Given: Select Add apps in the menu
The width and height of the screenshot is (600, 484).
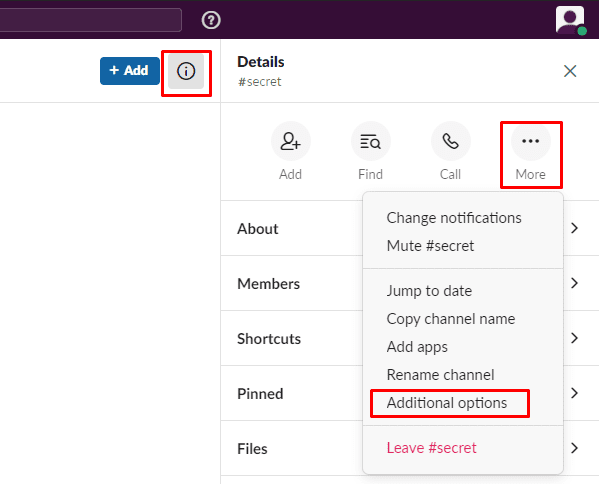Looking at the screenshot, I should click(x=417, y=347).
